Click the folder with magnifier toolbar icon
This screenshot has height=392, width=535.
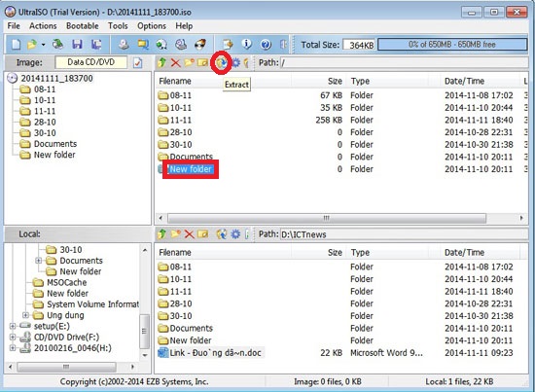(143, 45)
